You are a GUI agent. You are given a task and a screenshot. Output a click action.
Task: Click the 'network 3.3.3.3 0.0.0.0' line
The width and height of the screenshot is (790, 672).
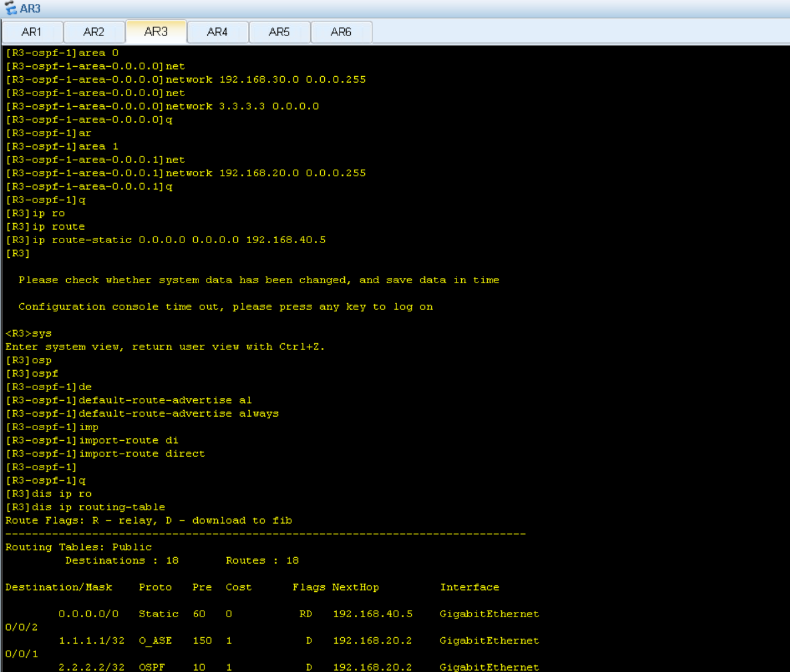(162, 106)
